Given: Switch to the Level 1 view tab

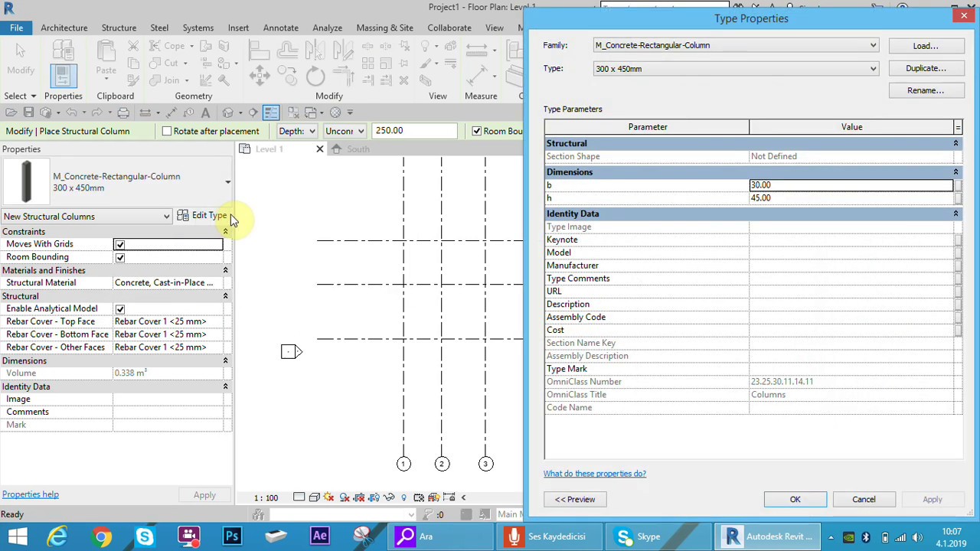Looking at the screenshot, I should coord(269,149).
